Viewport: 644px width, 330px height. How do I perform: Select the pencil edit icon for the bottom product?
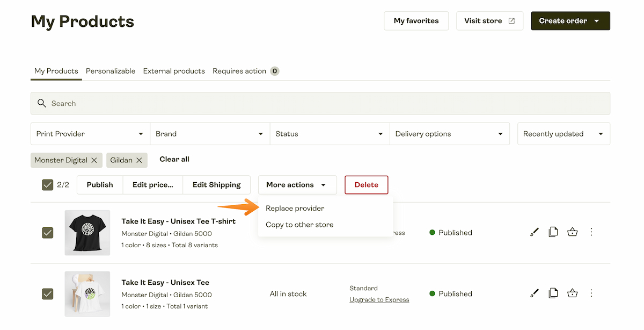point(534,293)
